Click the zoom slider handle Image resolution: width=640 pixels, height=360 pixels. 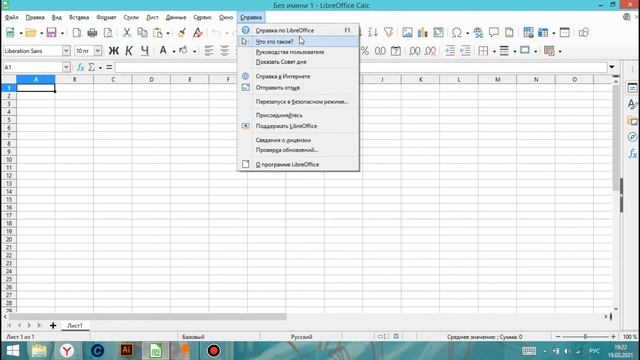coord(585,337)
